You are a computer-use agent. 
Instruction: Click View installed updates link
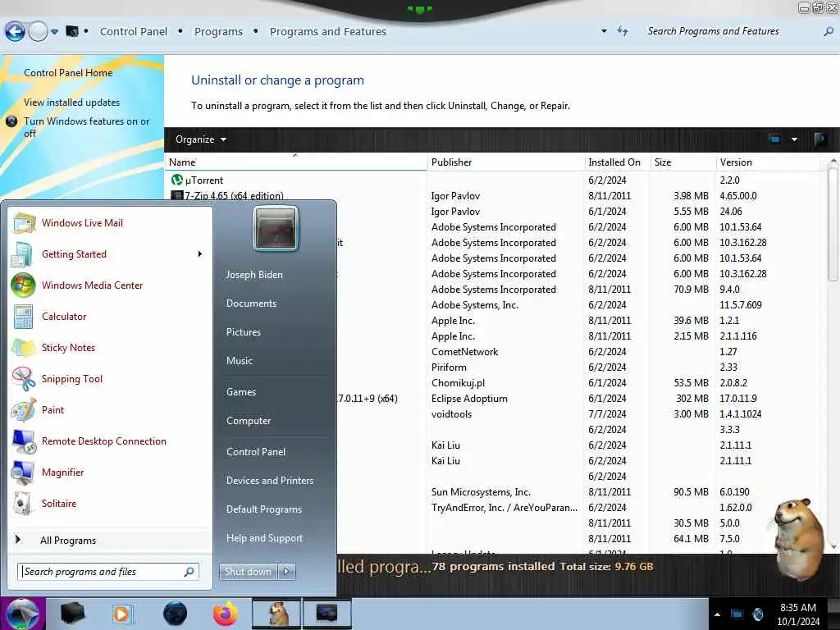(x=72, y=103)
